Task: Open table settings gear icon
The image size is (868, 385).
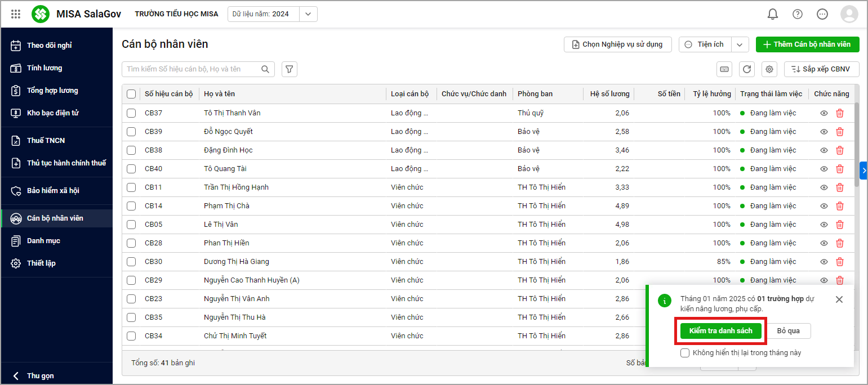Action: pos(769,69)
